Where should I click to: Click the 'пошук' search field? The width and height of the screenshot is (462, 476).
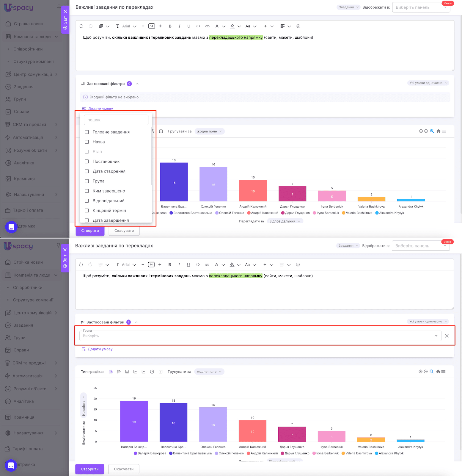point(116,120)
